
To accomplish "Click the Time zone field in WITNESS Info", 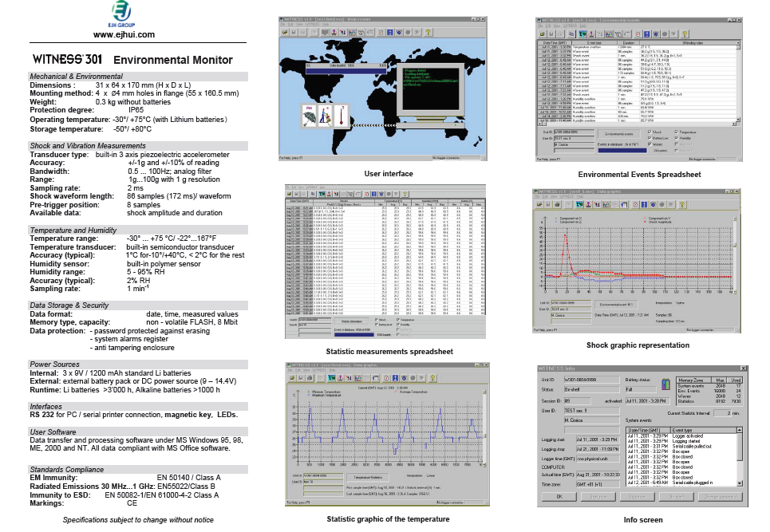I will click(597, 484).
